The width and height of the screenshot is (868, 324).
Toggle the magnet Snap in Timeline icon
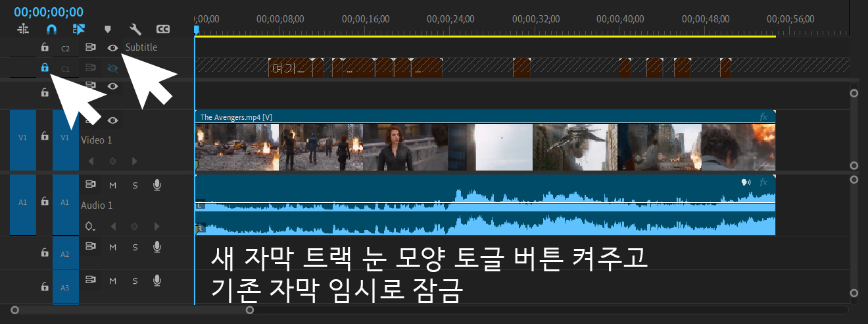coord(51,29)
